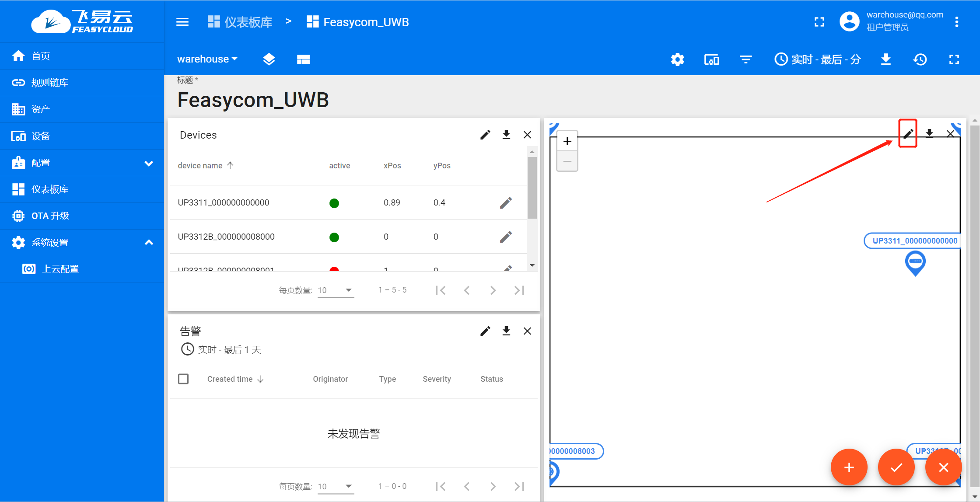The width and height of the screenshot is (980, 502).
Task: Click the manage layouts icon
Action: click(303, 59)
